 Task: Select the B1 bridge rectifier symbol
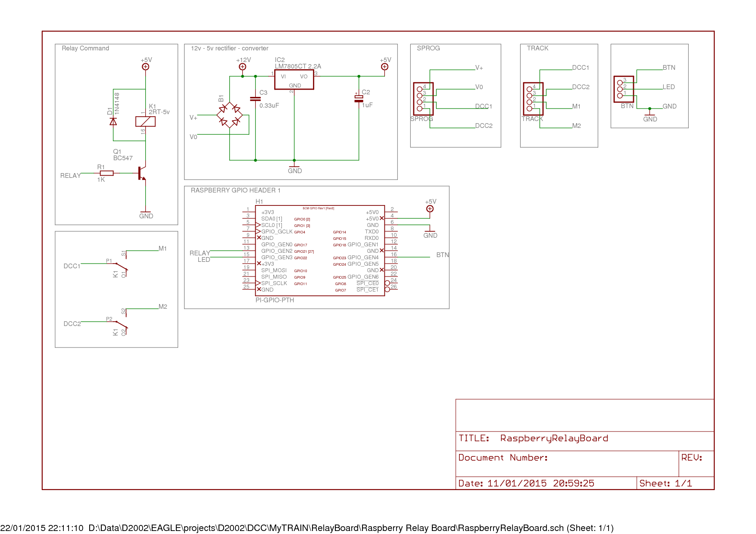click(x=230, y=115)
